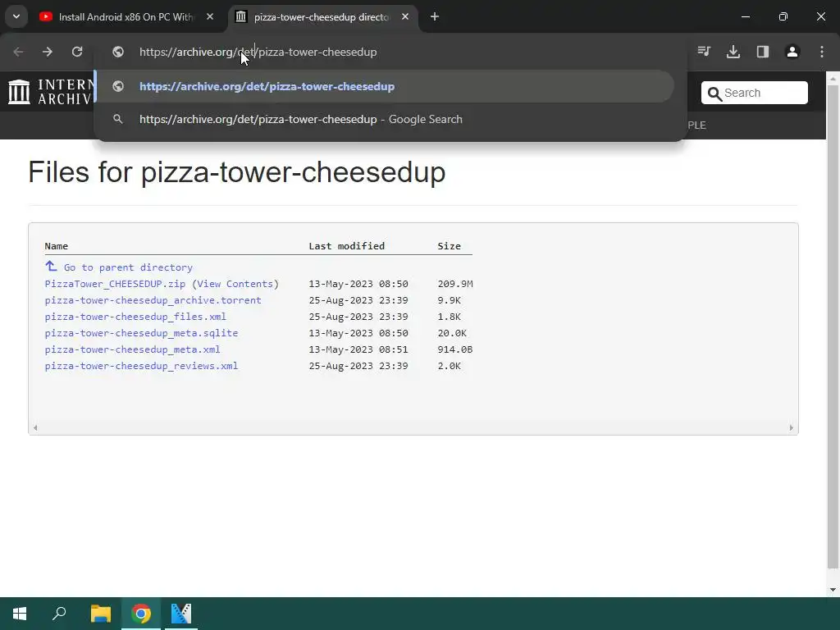Screen dimensions: 840x630
Task: Click the browser forward arrow
Action: (x=48, y=52)
